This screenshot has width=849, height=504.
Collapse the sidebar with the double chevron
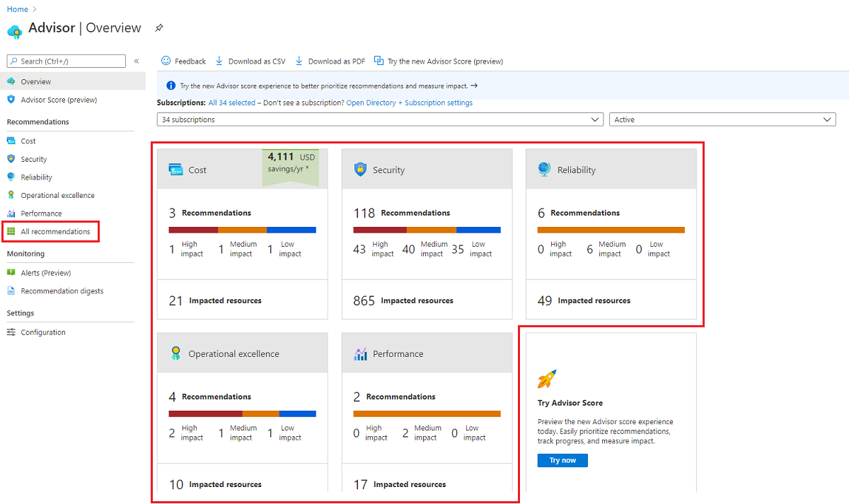[137, 61]
